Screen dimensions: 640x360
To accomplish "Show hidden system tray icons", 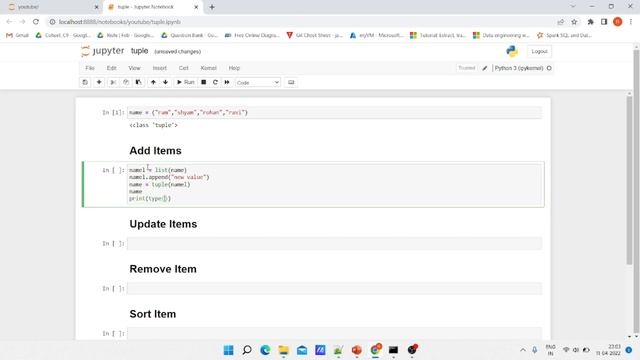I will click(x=523, y=350).
